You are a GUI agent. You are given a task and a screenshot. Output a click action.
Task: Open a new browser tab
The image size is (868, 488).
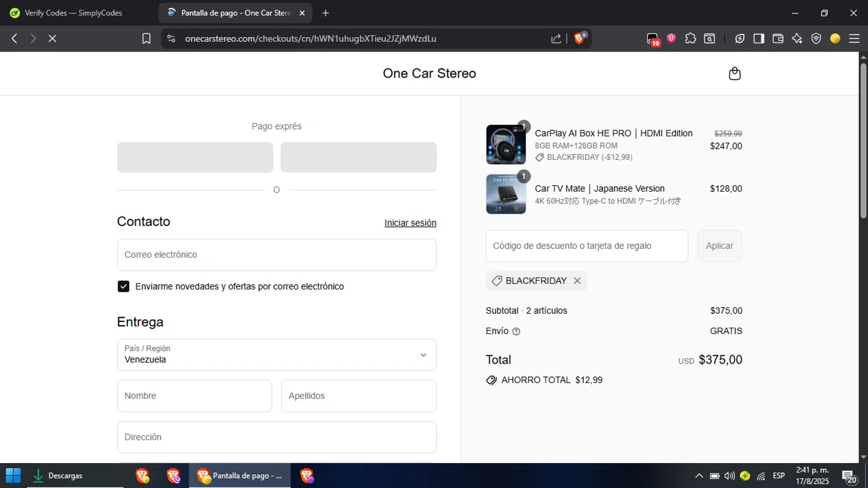325,13
